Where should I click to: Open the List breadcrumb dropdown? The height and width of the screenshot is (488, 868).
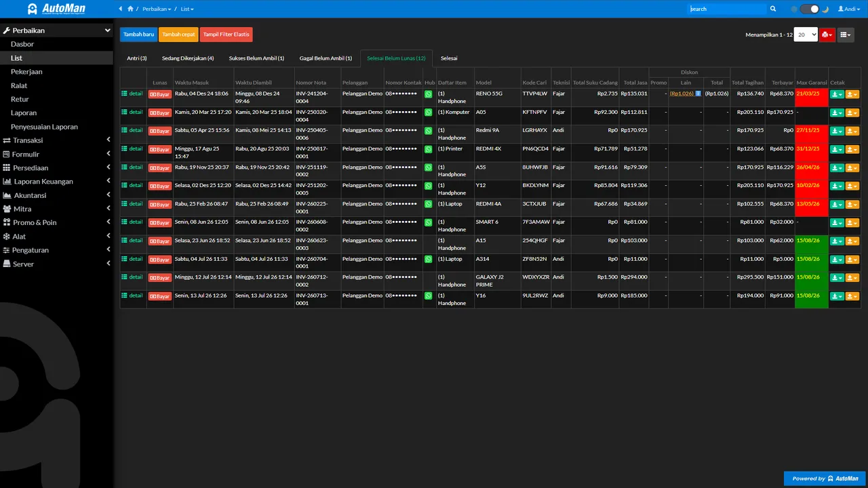(x=187, y=9)
